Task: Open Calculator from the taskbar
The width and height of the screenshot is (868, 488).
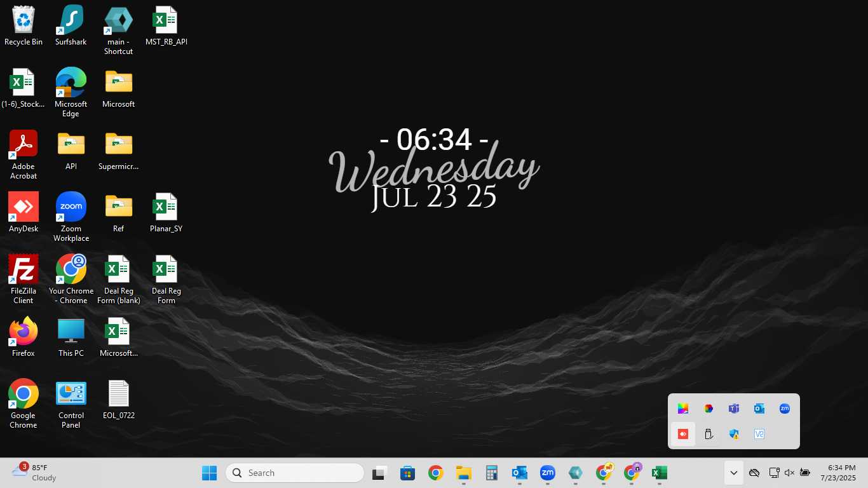Action: click(x=491, y=473)
